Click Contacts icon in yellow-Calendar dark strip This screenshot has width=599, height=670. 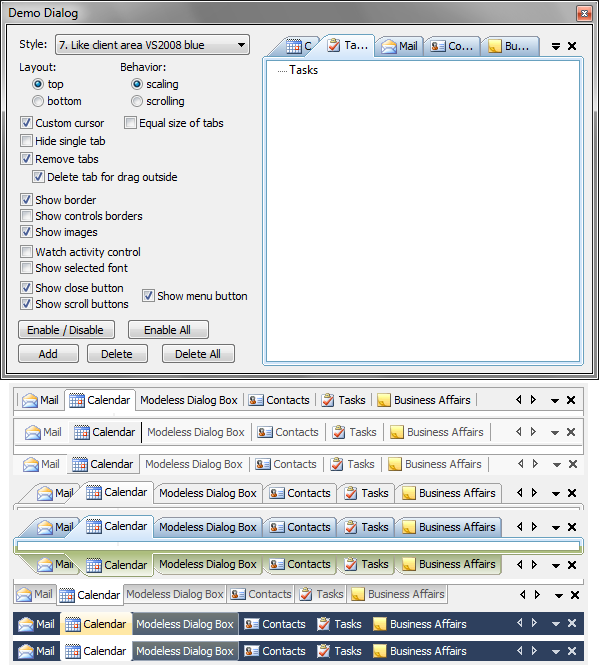point(252,625)
